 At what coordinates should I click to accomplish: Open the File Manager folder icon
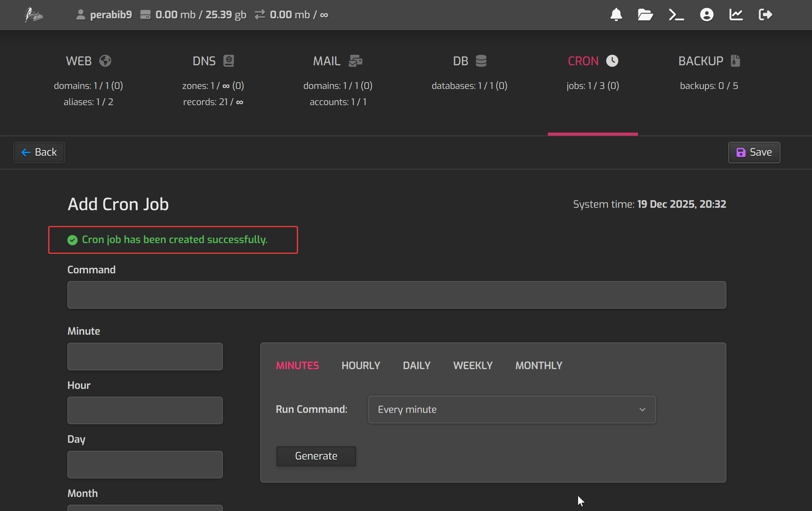tap(645, 14)
